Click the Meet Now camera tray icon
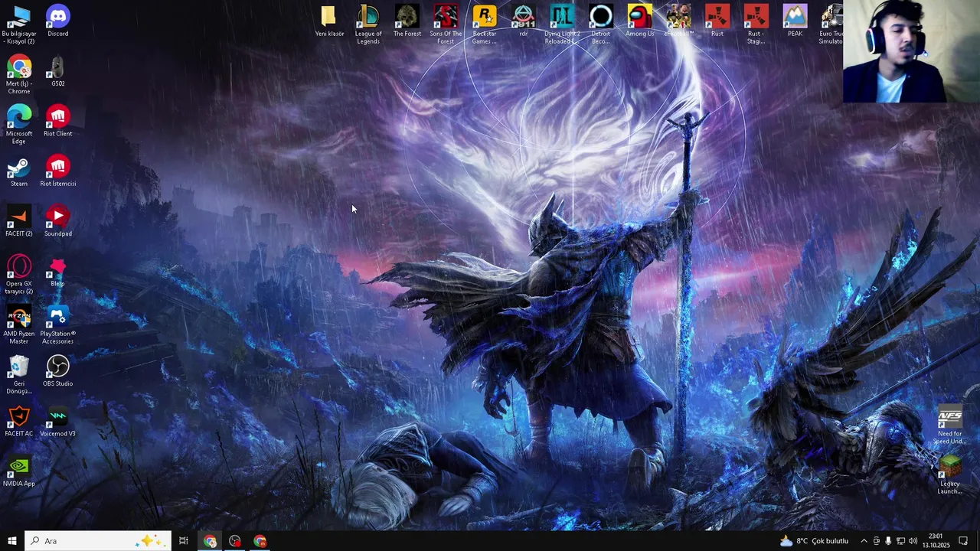 pos(877,541)
